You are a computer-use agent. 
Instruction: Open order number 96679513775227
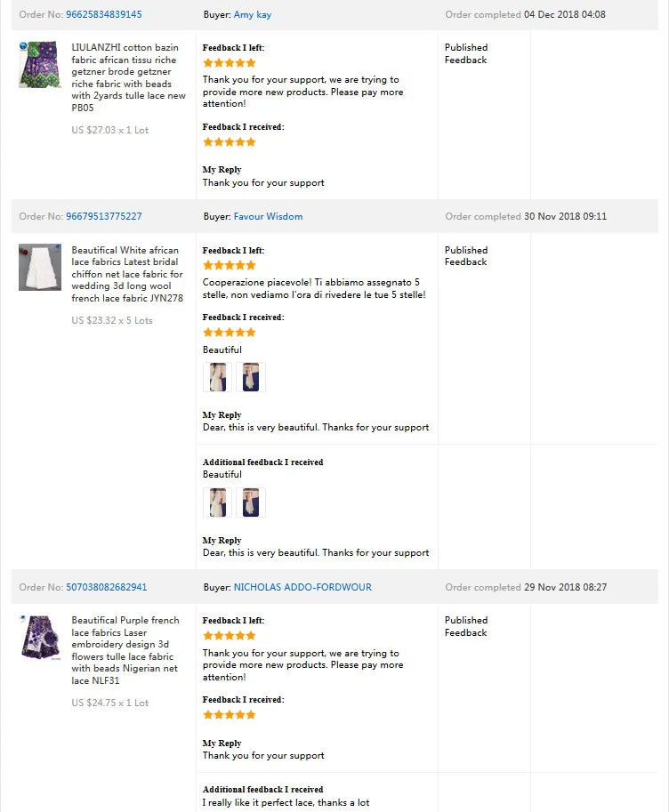tap(103, 216)
